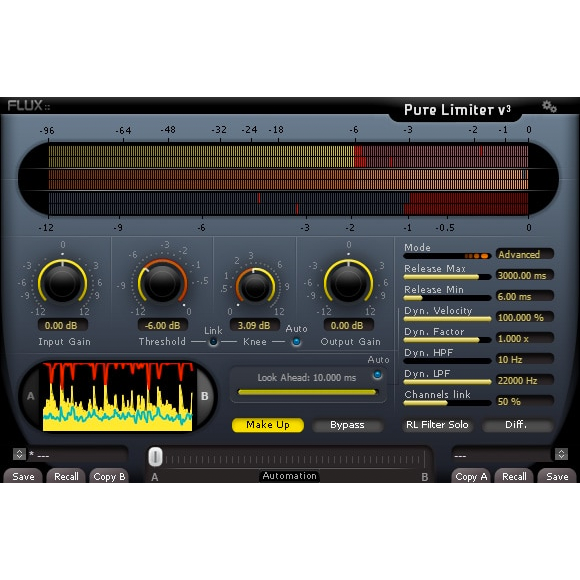Image resolution: width=580 pixels, height=580 pixels.
Task: Click the Look Ahead slider bar
Action: pyautogui.click(x=308, y=392)
